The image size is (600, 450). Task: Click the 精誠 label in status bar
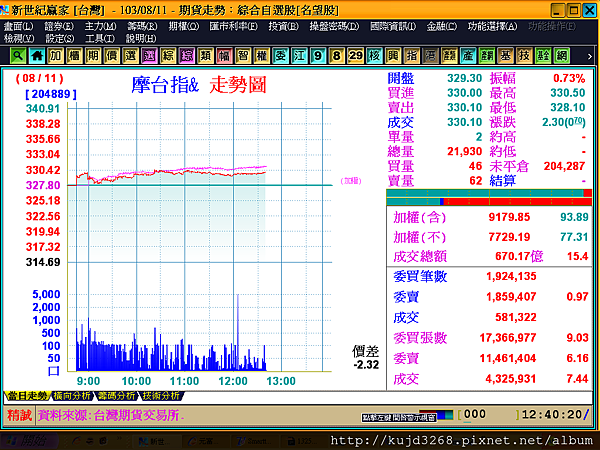(19, 415)
